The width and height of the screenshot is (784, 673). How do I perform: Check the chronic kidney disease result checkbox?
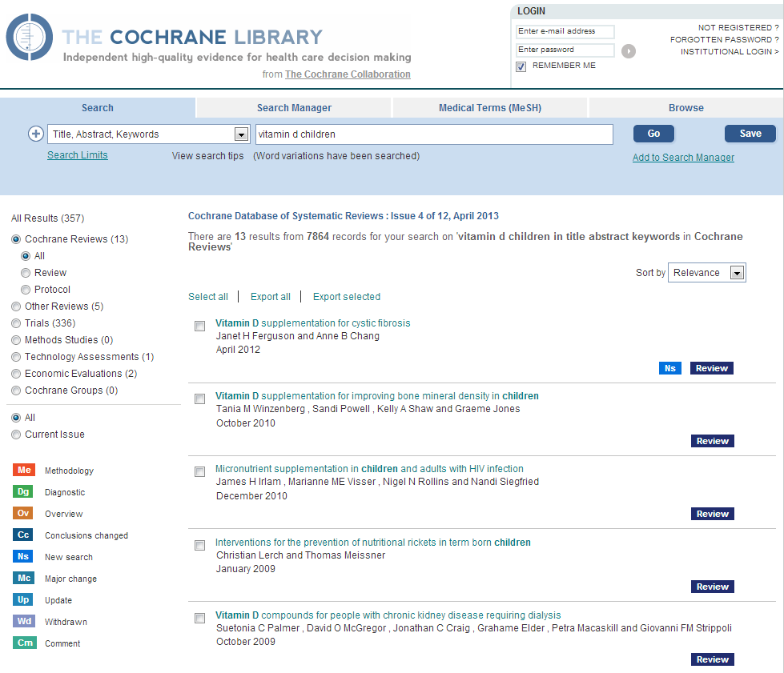click(200, 618)
